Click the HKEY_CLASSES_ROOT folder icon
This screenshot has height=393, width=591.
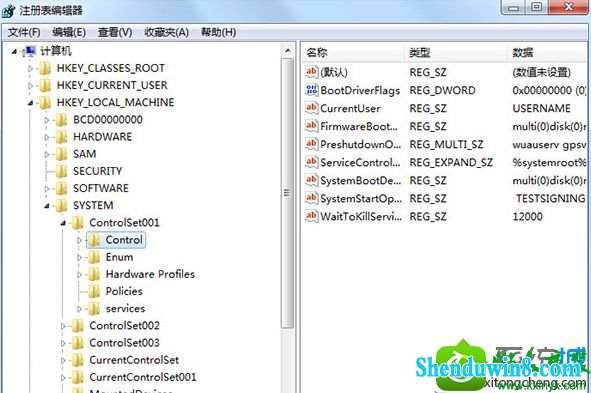tap(45, 68)
